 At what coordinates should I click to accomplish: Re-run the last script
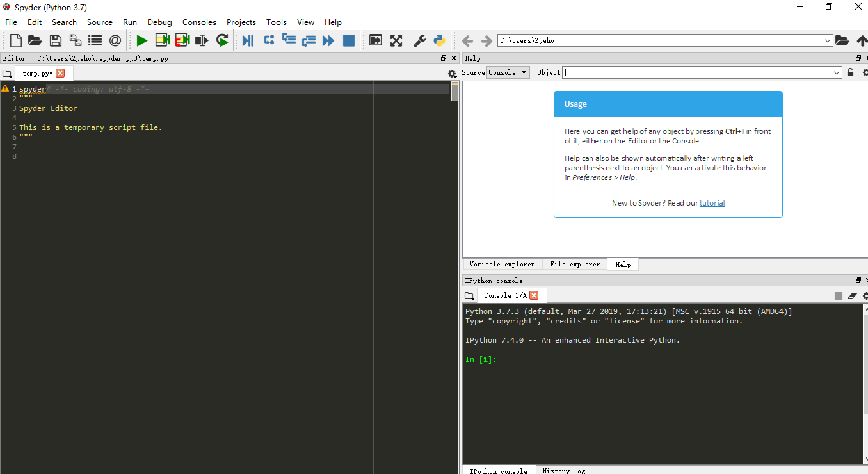pos(222,41)
